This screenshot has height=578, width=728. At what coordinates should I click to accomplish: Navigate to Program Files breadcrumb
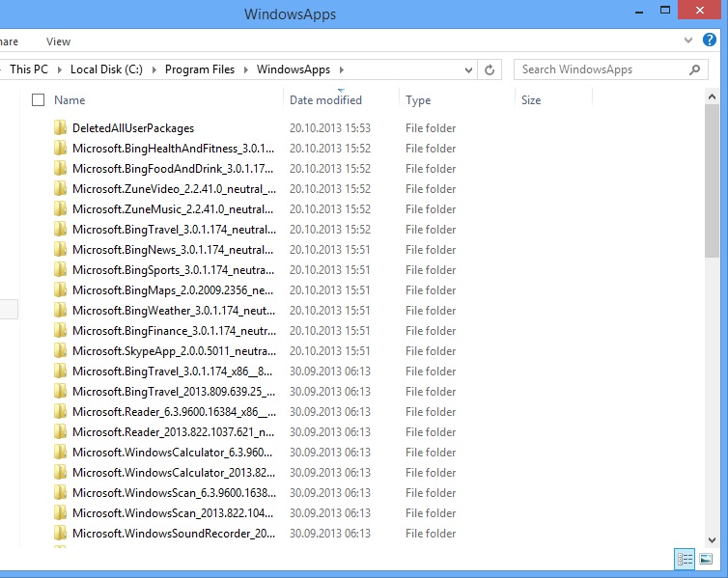point(200,69)
